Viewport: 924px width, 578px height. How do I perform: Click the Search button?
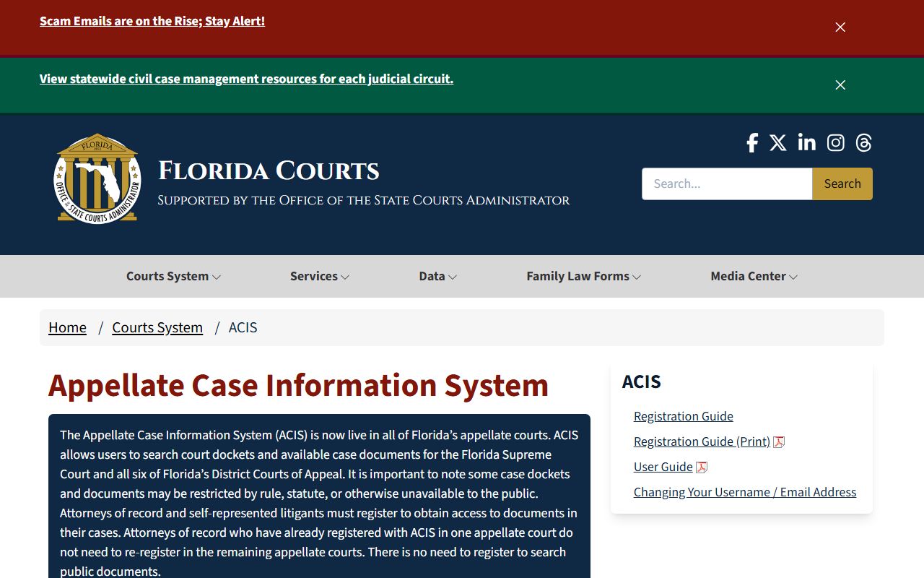coord(842,184)
